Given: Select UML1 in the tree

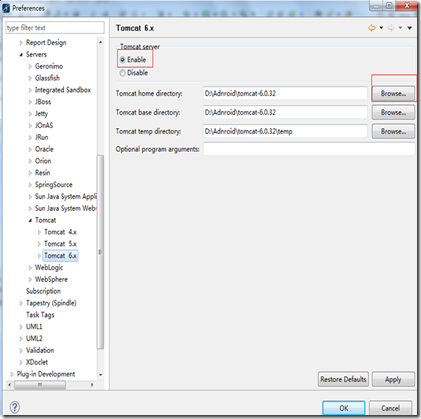Looking at the screenshot, I should pyautogui.click(x=34, y=327).
